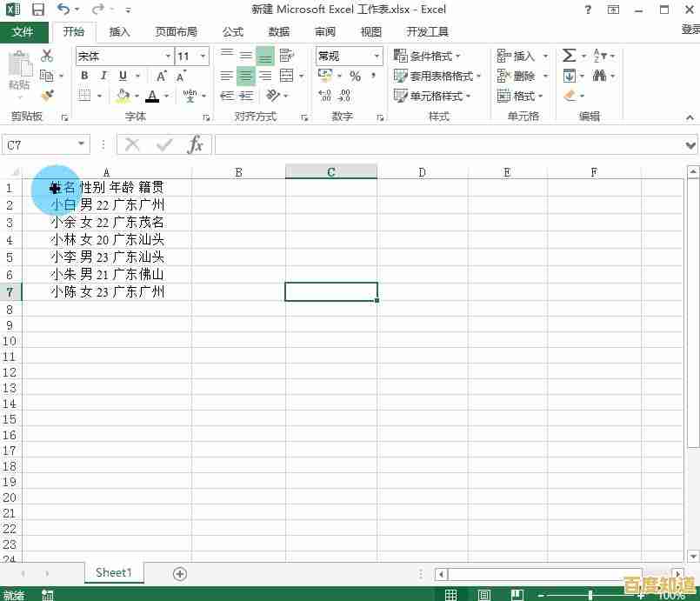The image size is (700, 601).
Task: Select the Format Painter tool
Action: 49,93
